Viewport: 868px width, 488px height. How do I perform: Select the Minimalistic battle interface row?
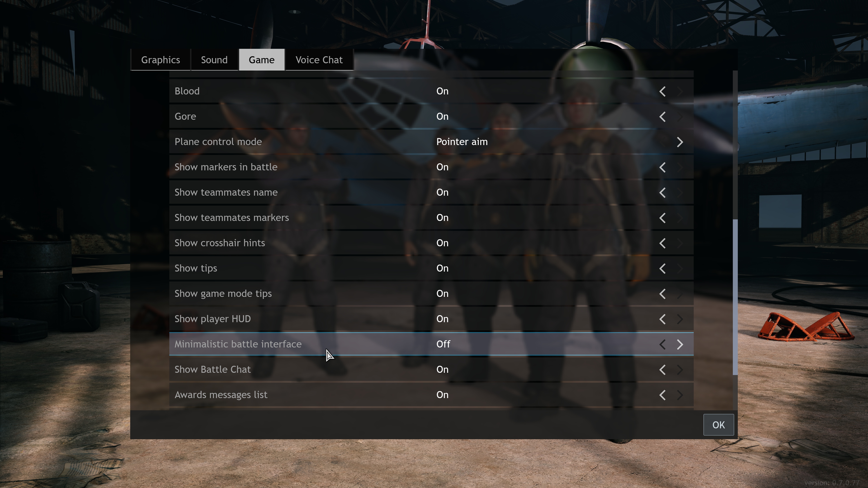point(431,344)
